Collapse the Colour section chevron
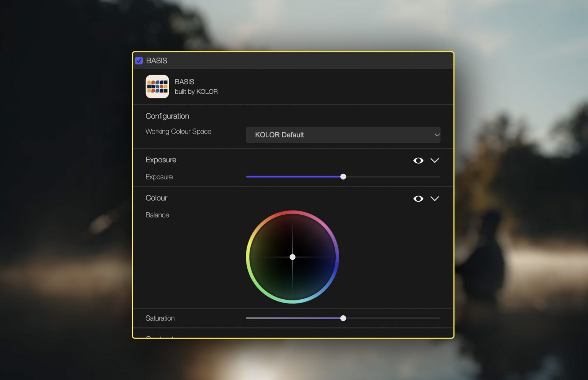The height and width of the screenshot is (380, 588). point(434,199)
